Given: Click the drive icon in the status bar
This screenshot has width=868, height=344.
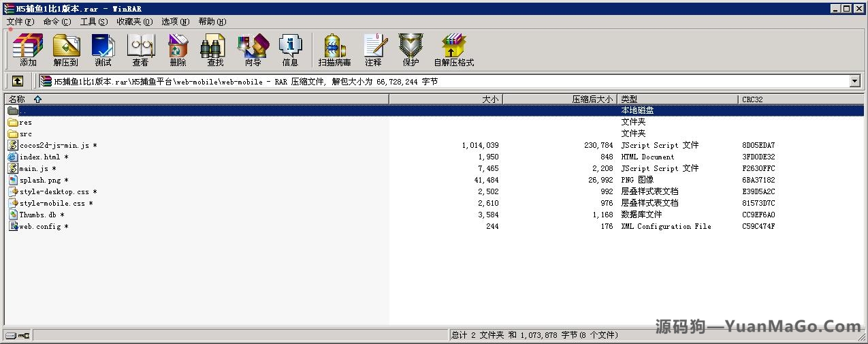Looking at the screenshot, I should pyautogui.click(x=11, y=335).
